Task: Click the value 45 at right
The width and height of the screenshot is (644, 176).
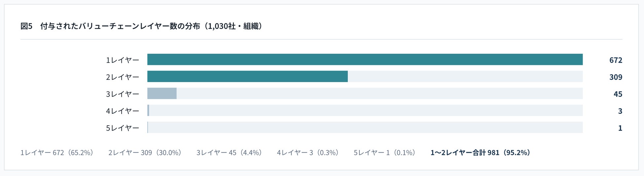Action: coord(618,94)
